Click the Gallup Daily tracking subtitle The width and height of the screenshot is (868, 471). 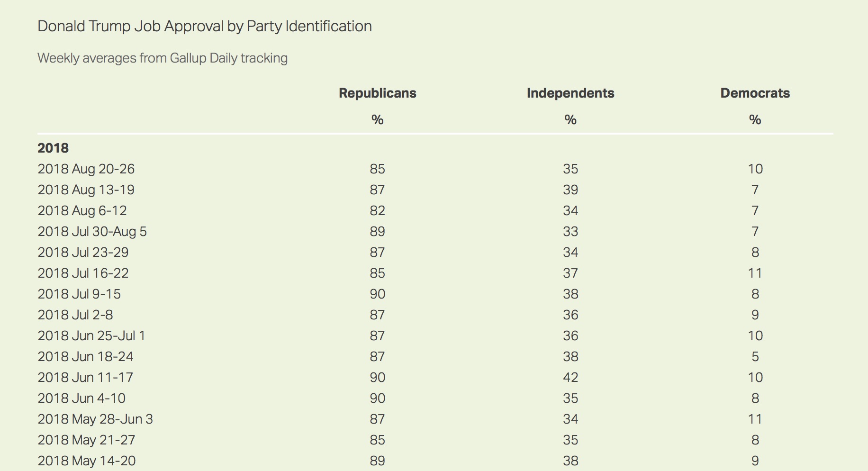point(163,58)
